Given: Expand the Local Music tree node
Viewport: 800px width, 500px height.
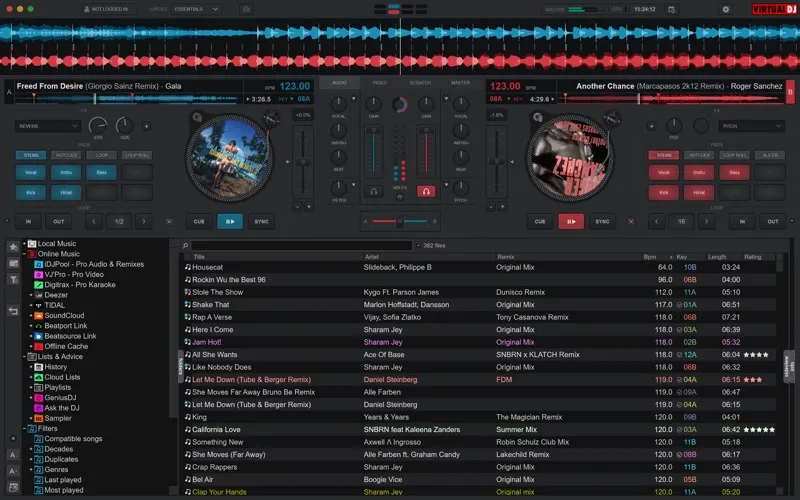Looking at the screenshot, I should tap(24, 244).
